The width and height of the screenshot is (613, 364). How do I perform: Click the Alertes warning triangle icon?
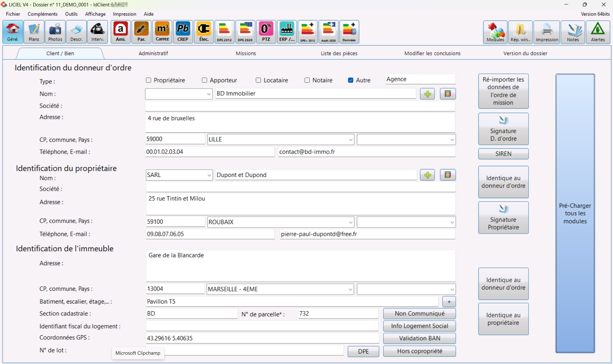pyautogui.click(x=598, y=32)
